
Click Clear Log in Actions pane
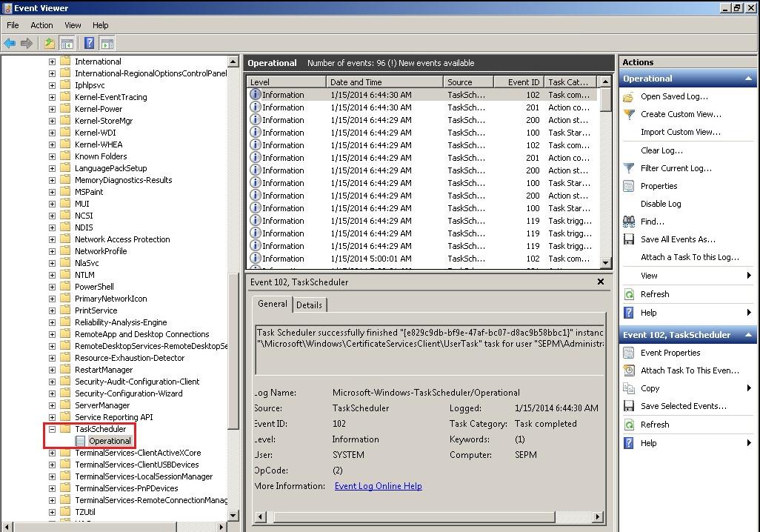click(x=661, y=150)
